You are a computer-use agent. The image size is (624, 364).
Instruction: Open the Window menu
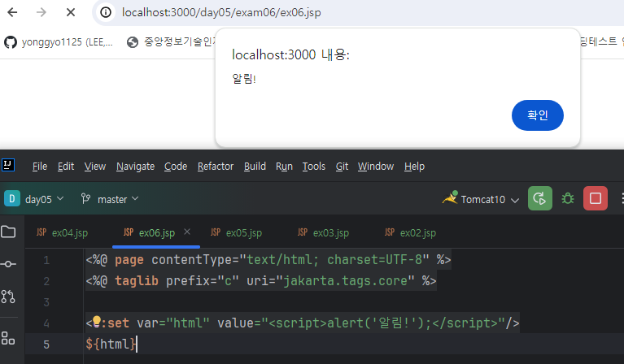tap(376, 166)
